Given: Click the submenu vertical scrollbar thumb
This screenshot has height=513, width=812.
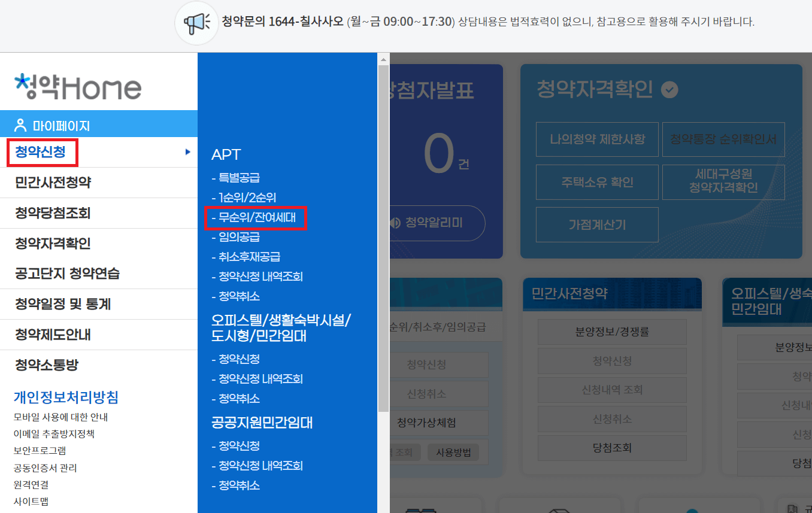Looking at the screenshot, I should (x=383, y=238).
